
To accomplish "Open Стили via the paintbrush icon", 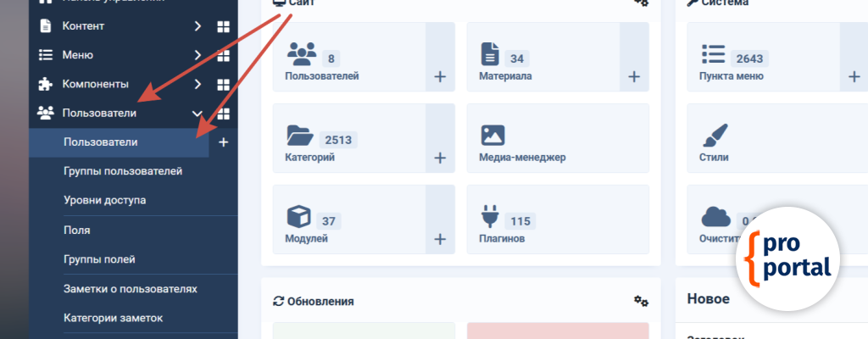I will pos(715,136).
